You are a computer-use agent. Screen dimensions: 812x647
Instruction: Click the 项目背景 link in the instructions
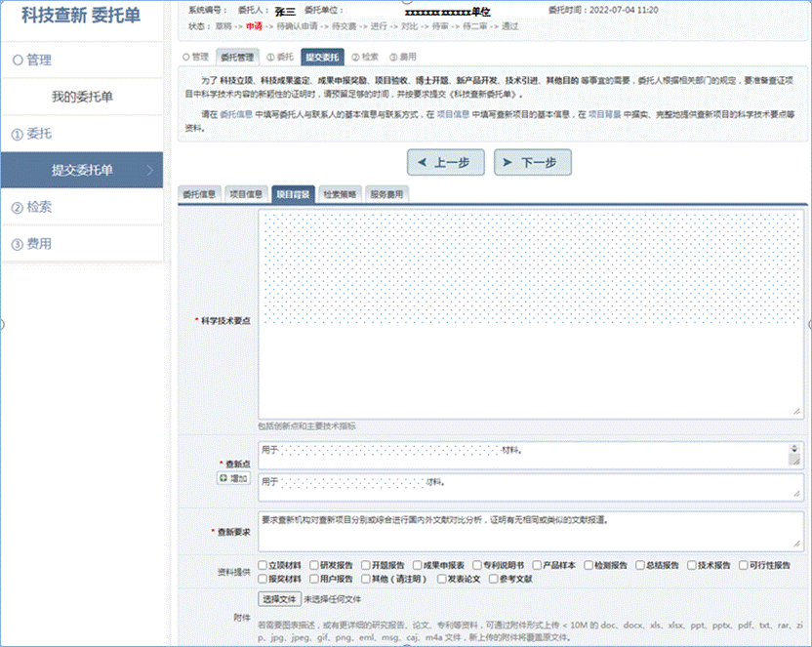click(x=605, y=114)
